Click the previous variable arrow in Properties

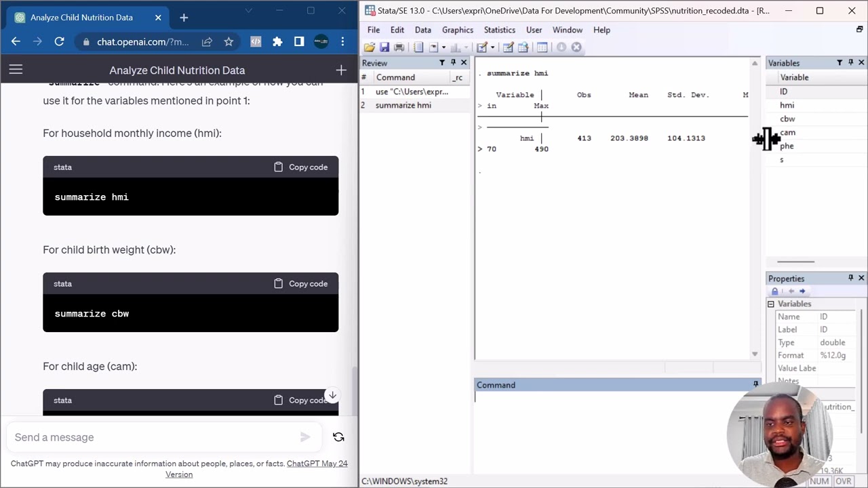791,291
